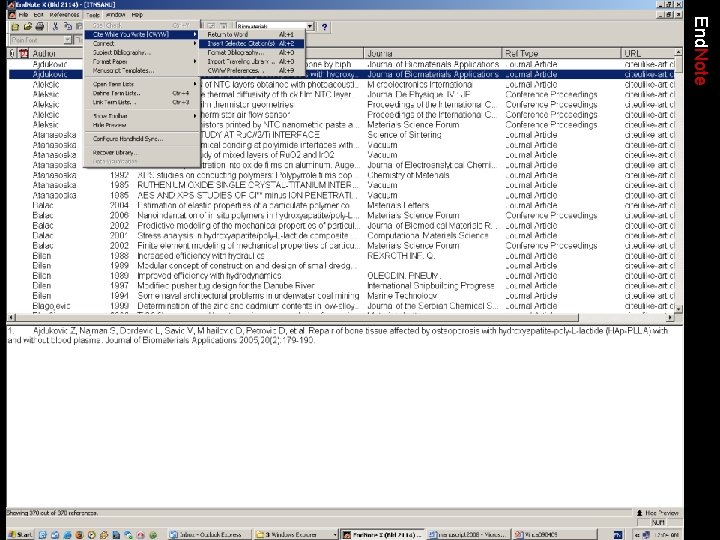Click the EndNote document icon left of File
Viewport: 720px width, 540px height.
coord(12,15)
